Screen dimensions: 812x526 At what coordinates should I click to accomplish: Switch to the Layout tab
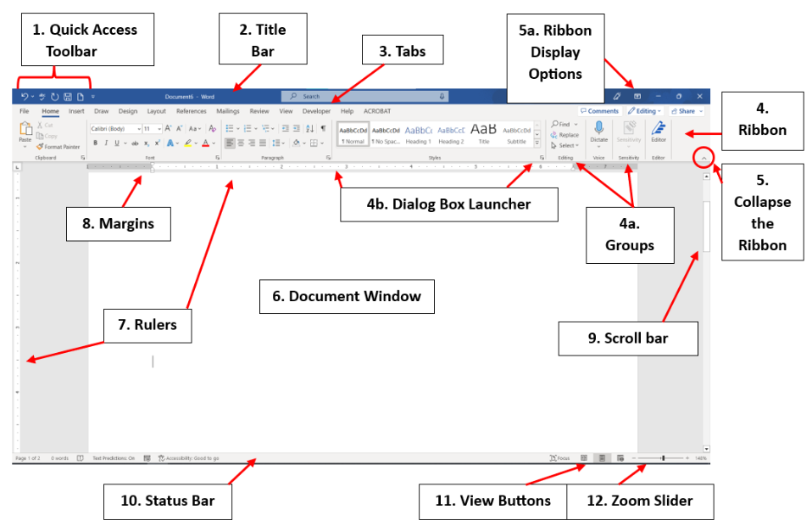157,111
